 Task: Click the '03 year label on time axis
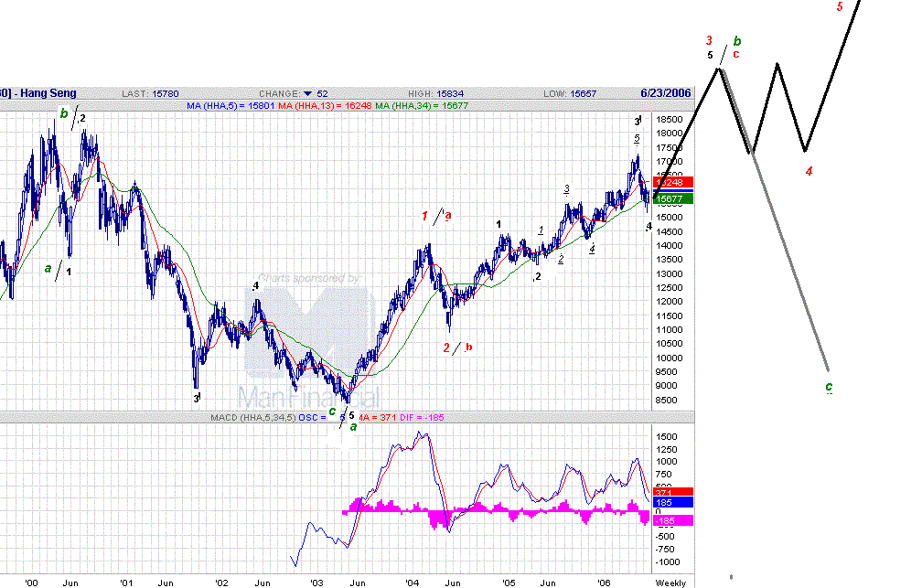coord(316,583)
